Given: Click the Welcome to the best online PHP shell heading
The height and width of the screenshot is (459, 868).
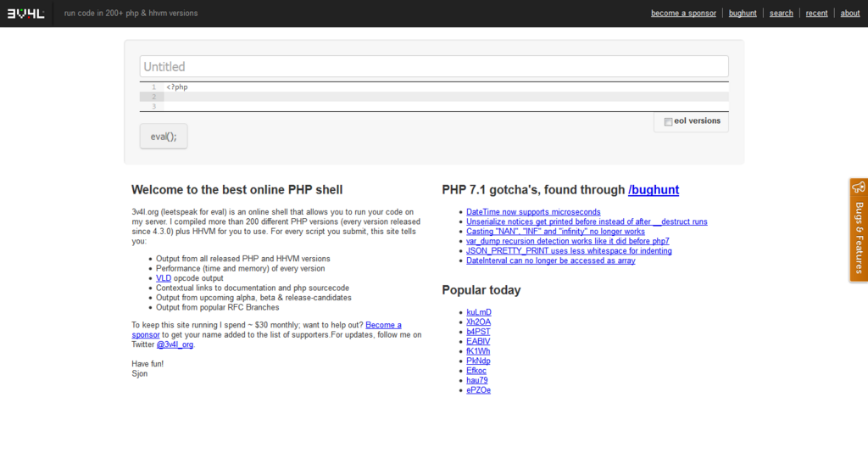Looking at the screenshot, I should [x=237, y=189].
